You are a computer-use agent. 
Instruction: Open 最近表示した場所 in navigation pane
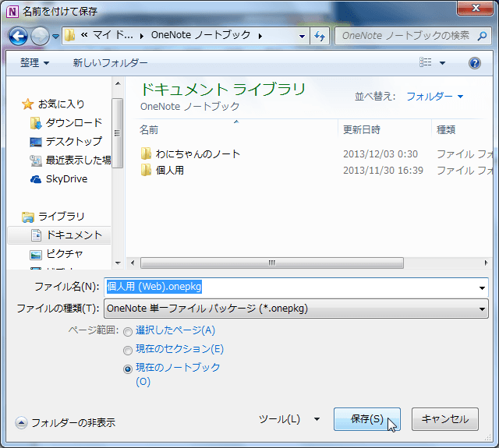78,160
